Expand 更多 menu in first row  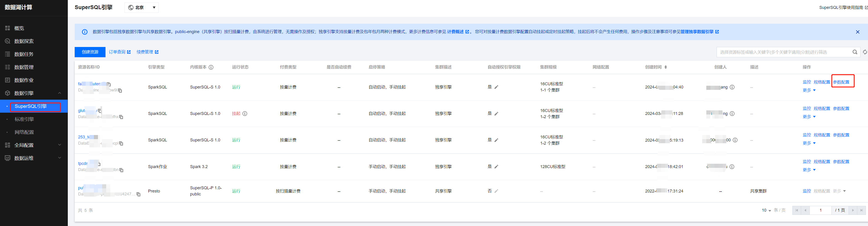[x=809, y=90]
